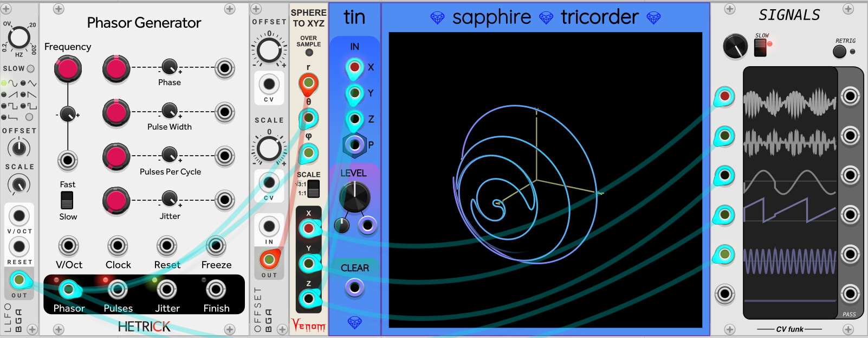Click the Pulses Per Cycle CV jack
Screen dimensions: 868x338
tap(224, 156)
